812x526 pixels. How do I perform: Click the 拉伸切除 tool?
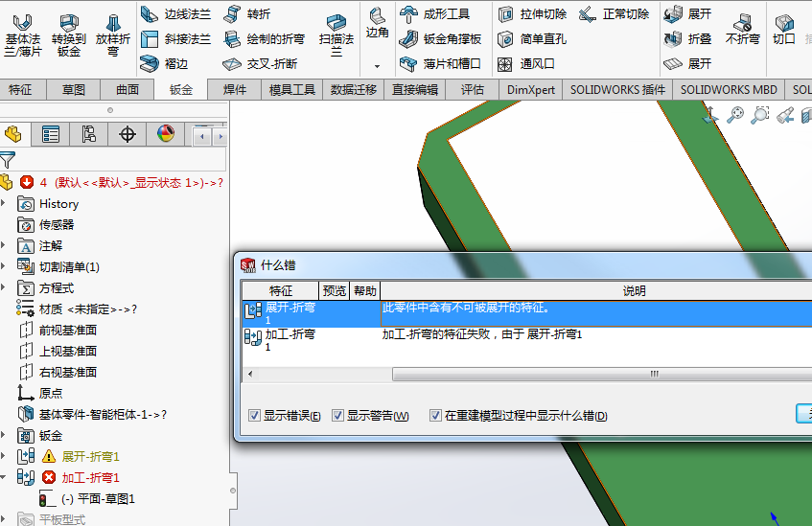[x=532, y=14]
